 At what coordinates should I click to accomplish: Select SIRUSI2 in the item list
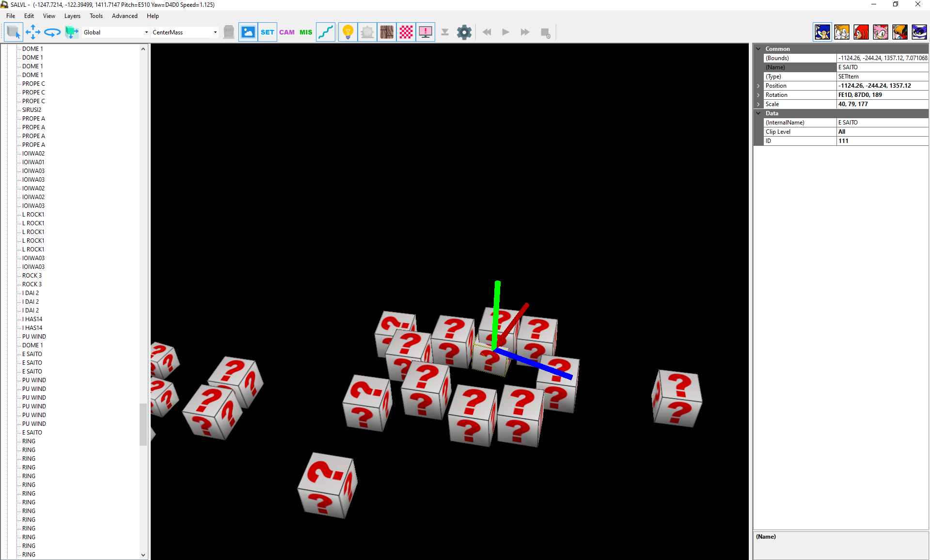click(x=32, y=110)
